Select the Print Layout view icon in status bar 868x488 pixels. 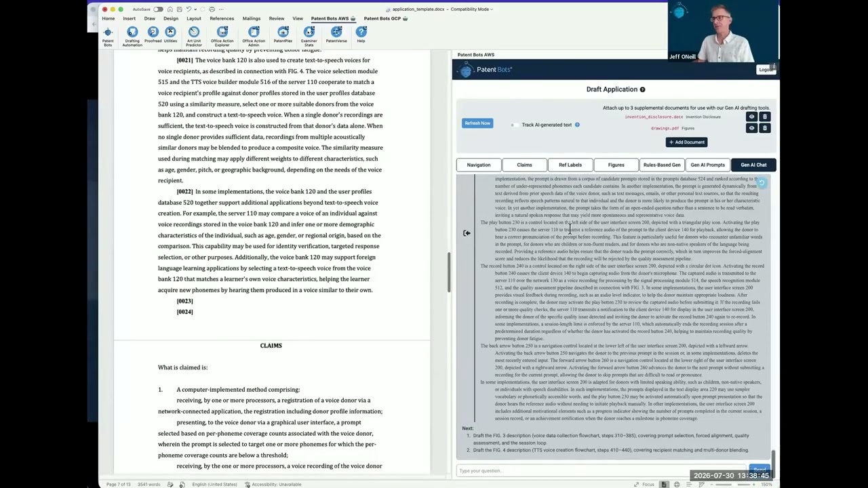point(664,485)
